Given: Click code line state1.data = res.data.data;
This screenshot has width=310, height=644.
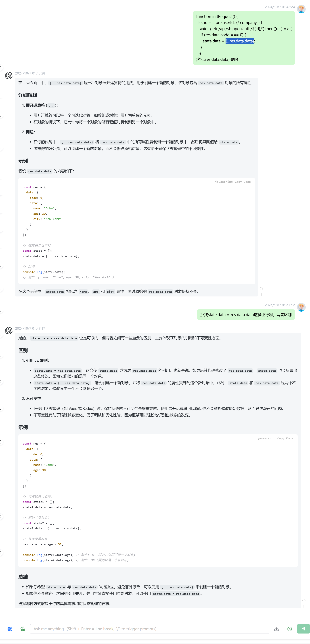Looking at the screenshot, I should coord(47,507).
